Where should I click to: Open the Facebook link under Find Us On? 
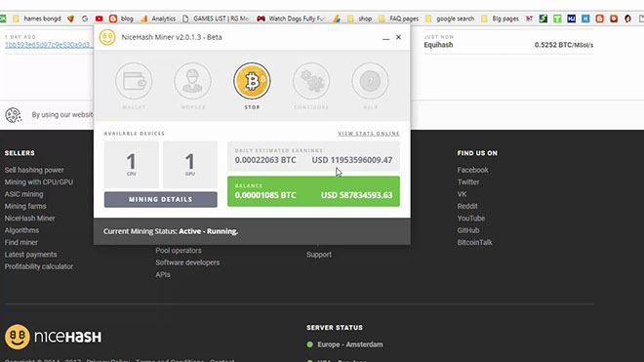(472, 170)
